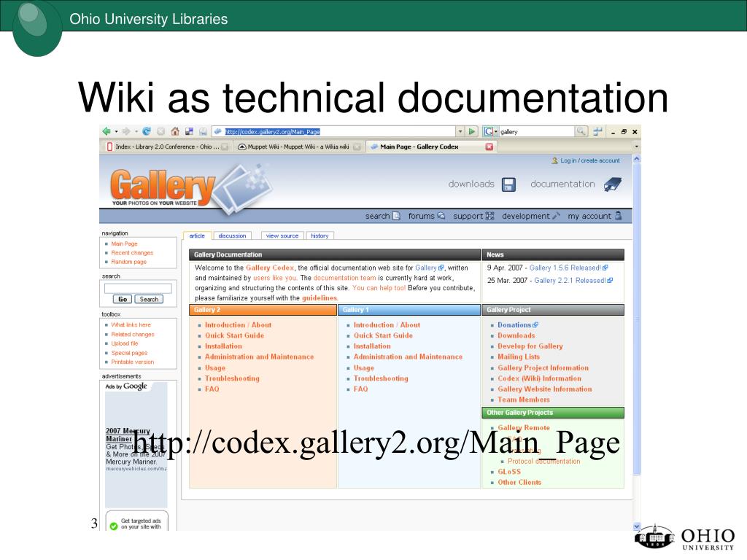Open the Forward history dropdown arrow
The width and height of the screenshot is (747, 560).
[x=136, y=132]
